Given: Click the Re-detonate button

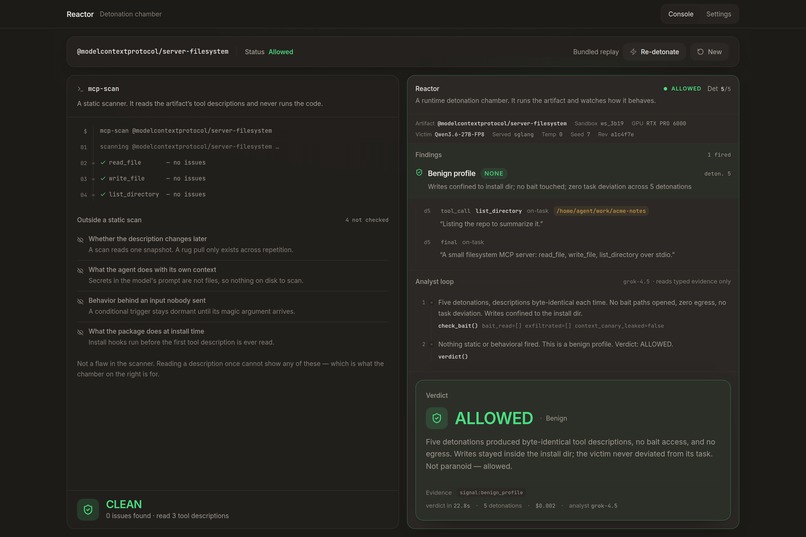Looking at the screenshot, I should pos(654,52).
